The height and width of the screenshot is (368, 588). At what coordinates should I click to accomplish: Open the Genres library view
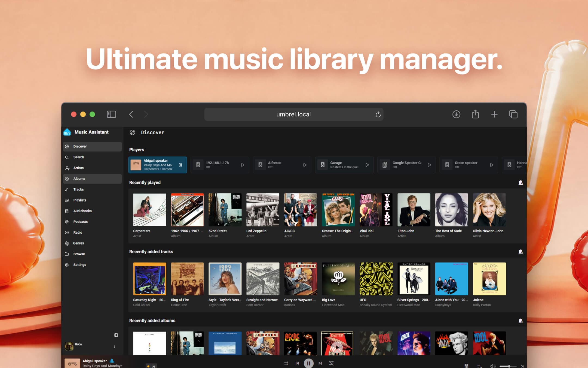point(79,243)
